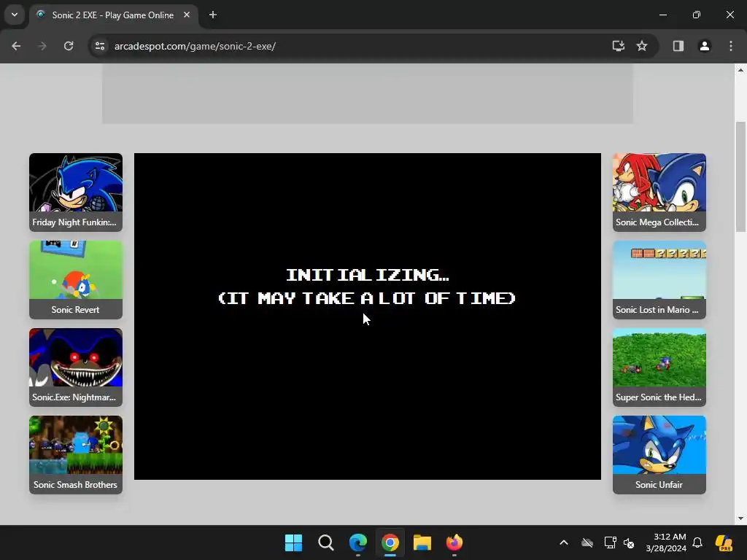Open the Chrome profile avatar

[x=704, y=46]
